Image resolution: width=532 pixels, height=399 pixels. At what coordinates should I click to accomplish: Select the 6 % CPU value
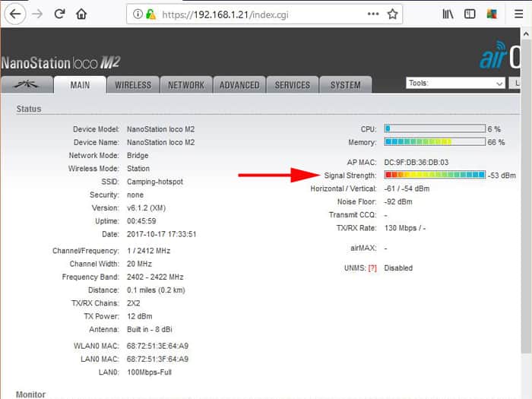pyautogui.click(x=494, y=129)
